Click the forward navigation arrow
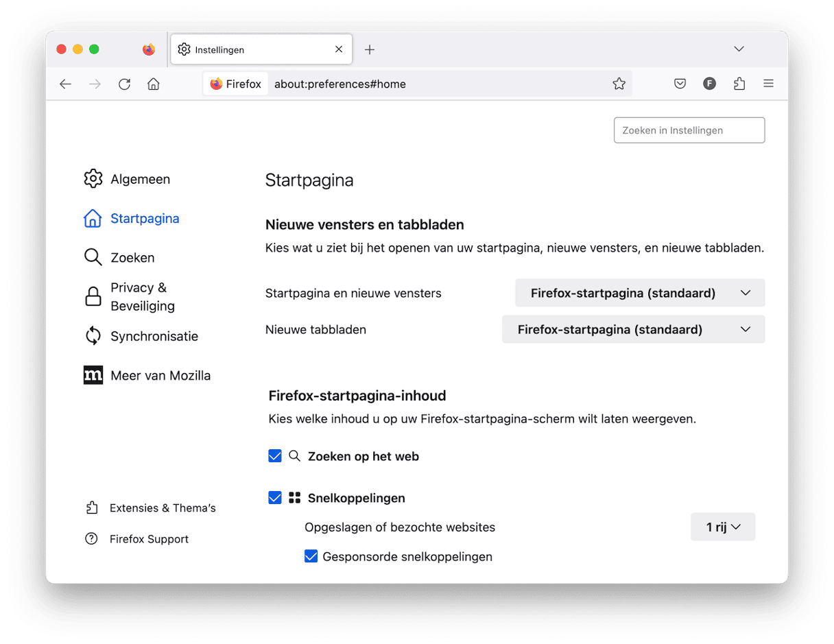The height and width of the screenshot is (644, 834). [x=95, y=84]
